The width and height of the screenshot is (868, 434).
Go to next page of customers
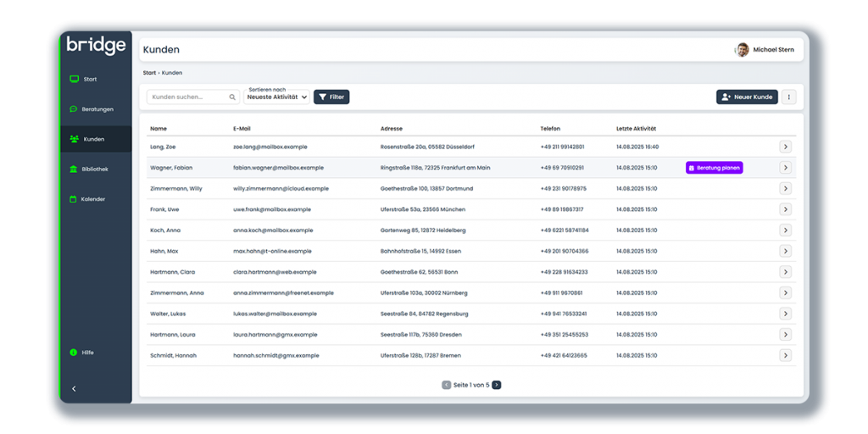(x=497, y=385)
